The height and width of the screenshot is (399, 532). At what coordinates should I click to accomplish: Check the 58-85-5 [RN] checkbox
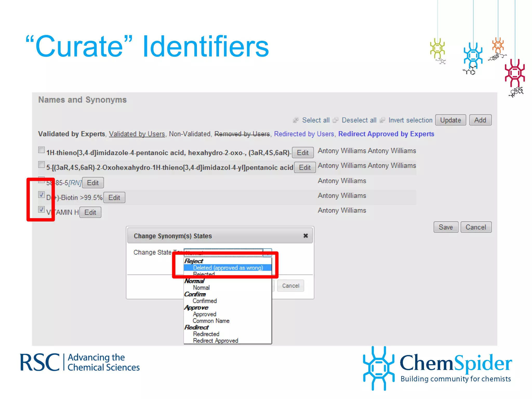[41, 180]
